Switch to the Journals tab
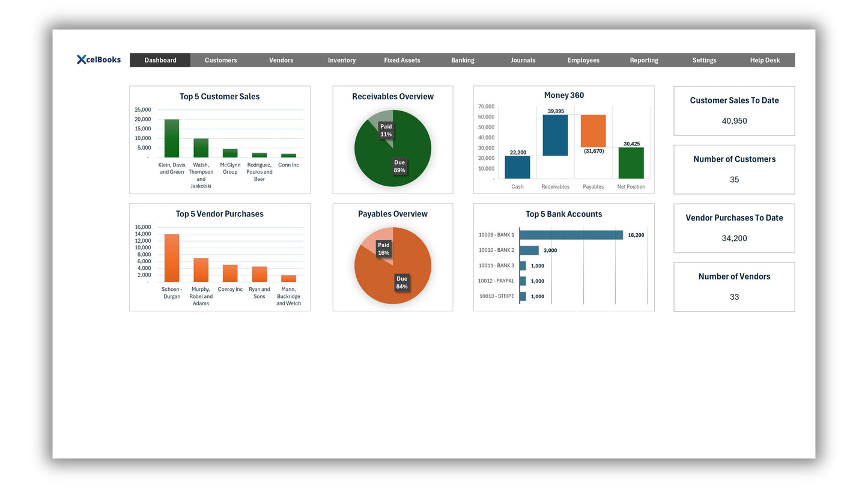The image size is (868, 488). pyautogui.click(x=523, y=60)
